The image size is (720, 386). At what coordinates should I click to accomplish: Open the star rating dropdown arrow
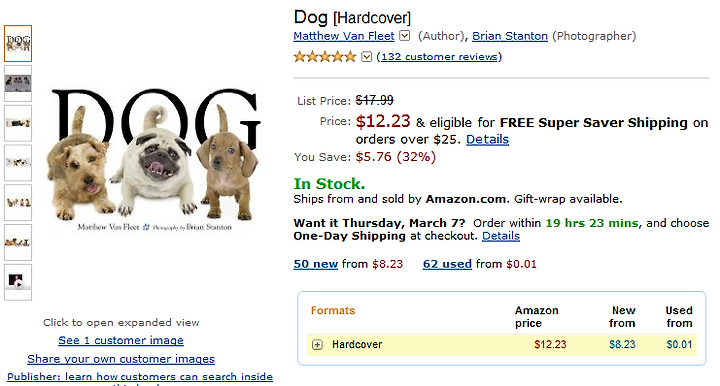[366, 57]
